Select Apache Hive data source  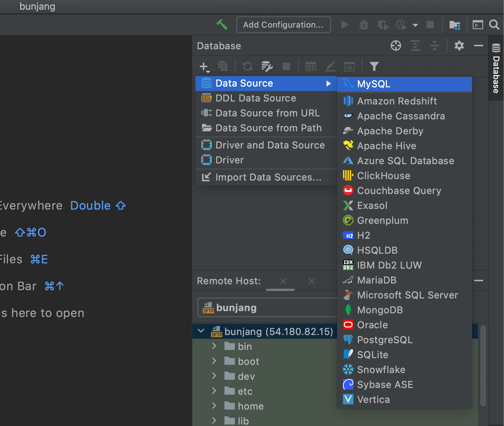point(404,146)
